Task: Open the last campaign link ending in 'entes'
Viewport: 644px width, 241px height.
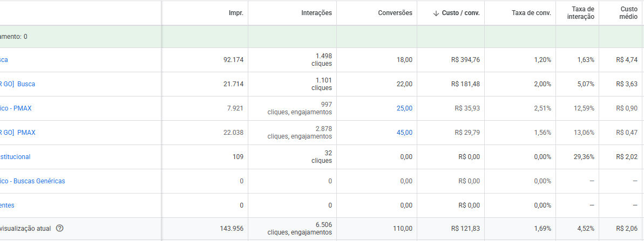Action: pos(8,205)
